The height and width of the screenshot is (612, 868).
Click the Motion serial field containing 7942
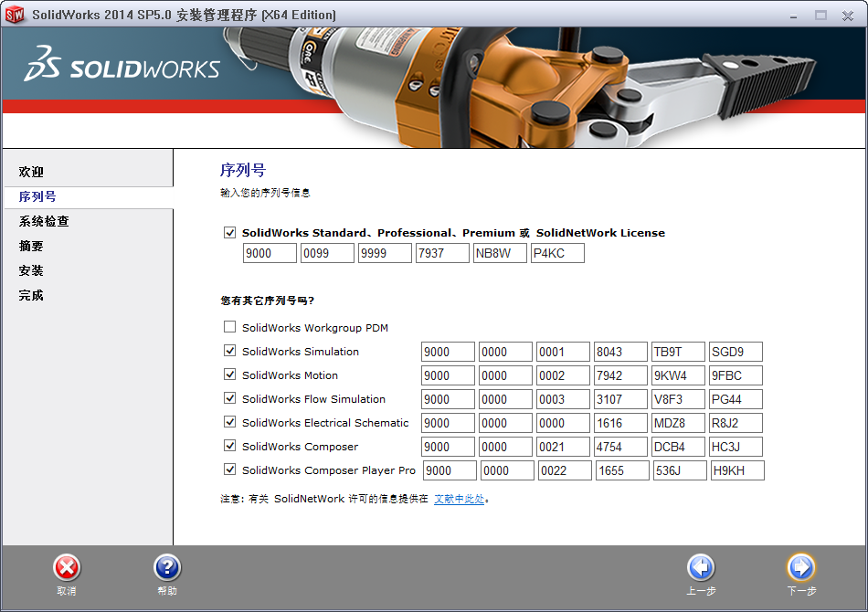(620, 375)
